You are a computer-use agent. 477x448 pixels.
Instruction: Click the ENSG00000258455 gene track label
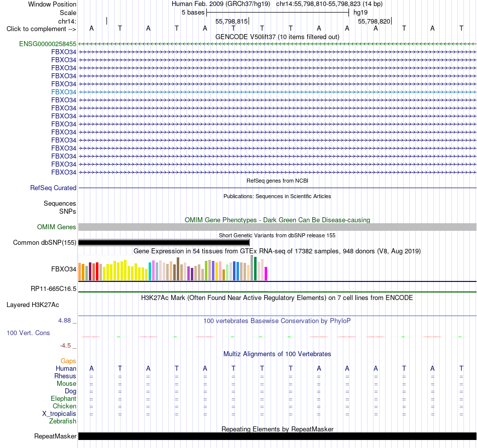(x=48, y=44)
